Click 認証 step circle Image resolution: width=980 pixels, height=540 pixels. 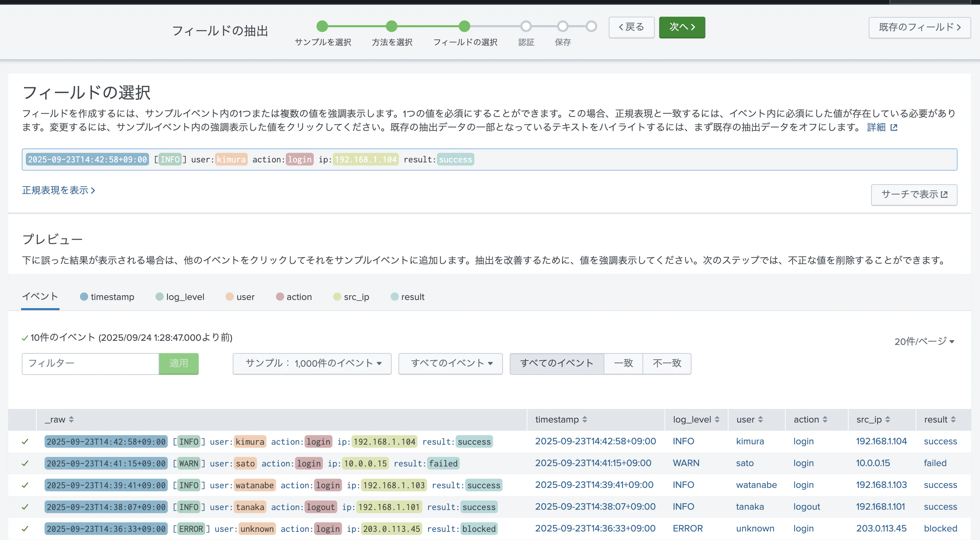pyautogui.click(x=526, y=26)
